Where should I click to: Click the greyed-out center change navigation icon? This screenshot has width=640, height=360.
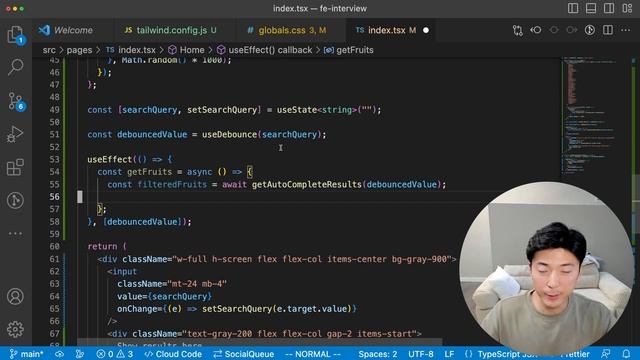553,30
